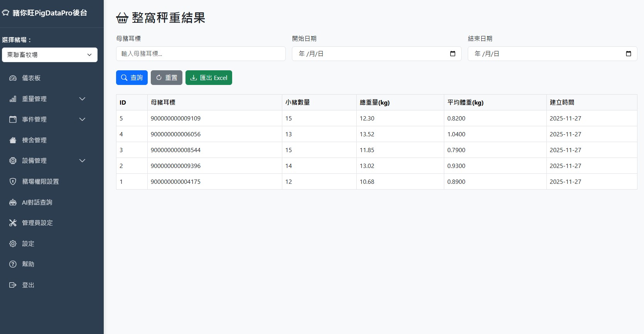This screenshot has height=334, width=644.
Task: Open the 開始日期 calendar picker icon
Action: click(x=453, y=54)
